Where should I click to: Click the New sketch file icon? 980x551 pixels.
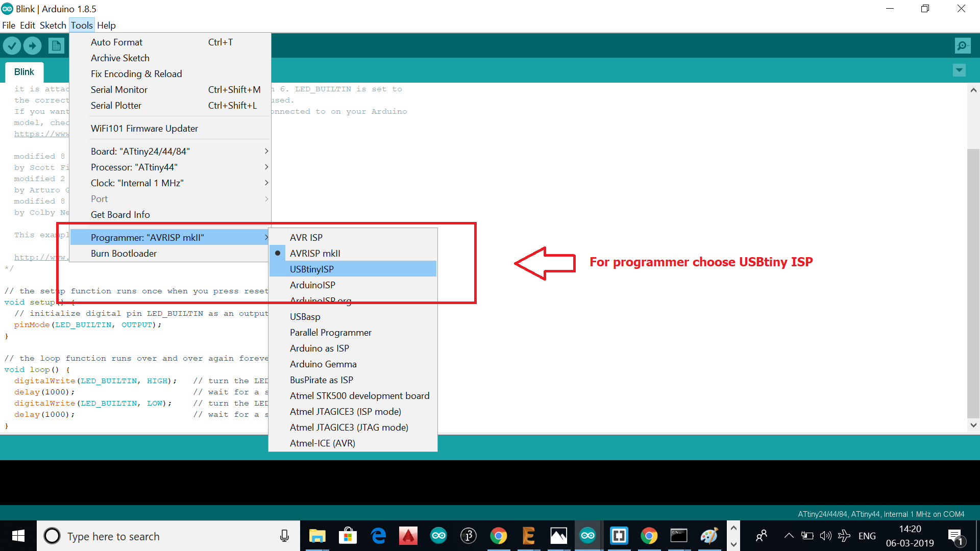pos(56,46)
